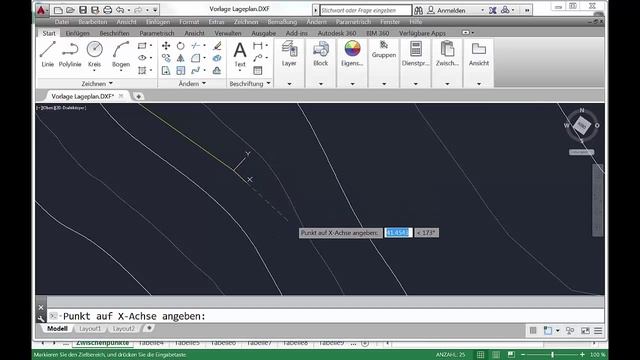This screenshot has width=640, height=360.
Task: Click the linear dimension tool icon
Action: (x=258, y=46)
